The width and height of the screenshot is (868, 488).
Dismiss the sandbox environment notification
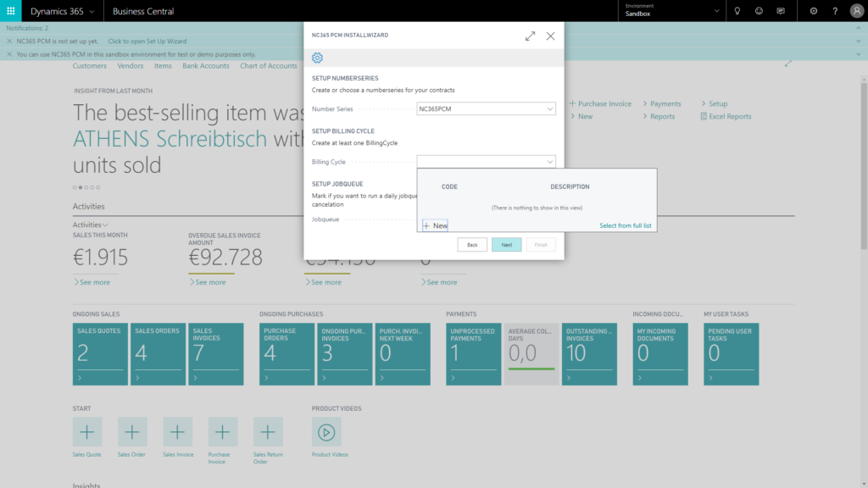9,54
